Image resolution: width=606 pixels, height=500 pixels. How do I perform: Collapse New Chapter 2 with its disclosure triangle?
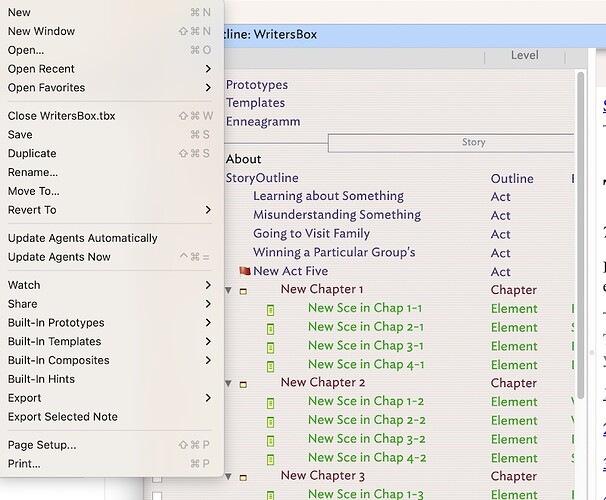pos(229,383)
